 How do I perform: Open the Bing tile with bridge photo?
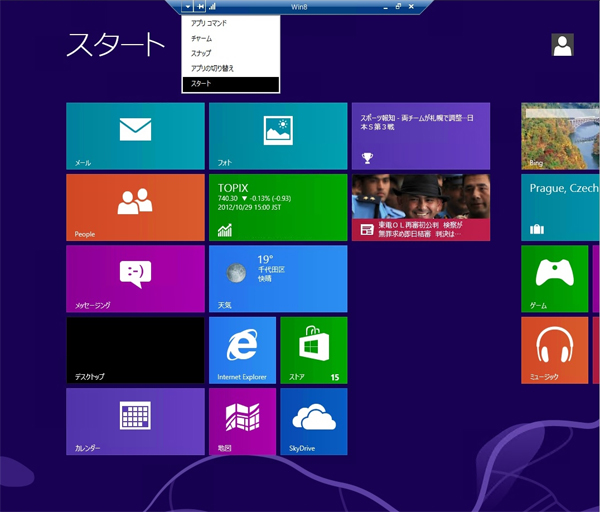click(561, 136)
